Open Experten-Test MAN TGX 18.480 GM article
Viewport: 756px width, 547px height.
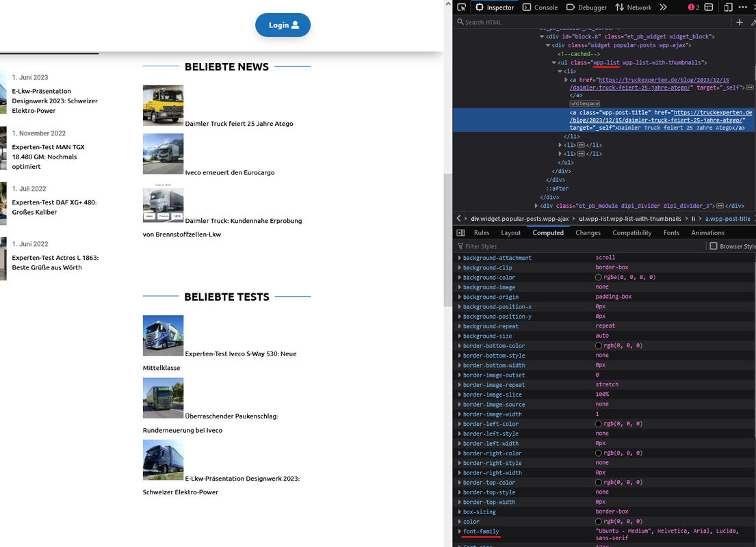48,157
